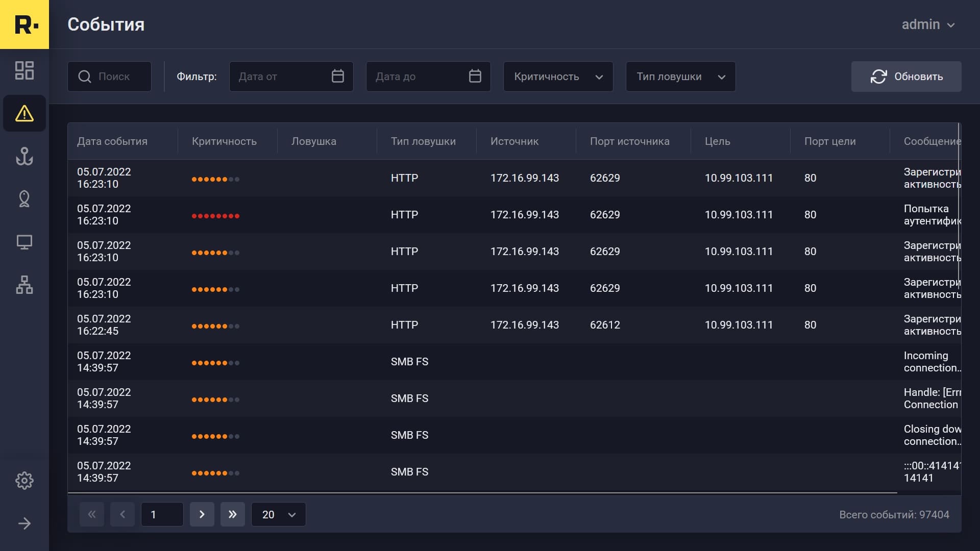Click the :::00::41414 message cell
Image resolution: width=980 pixels, height=551 pixels.
coord(932,472)
